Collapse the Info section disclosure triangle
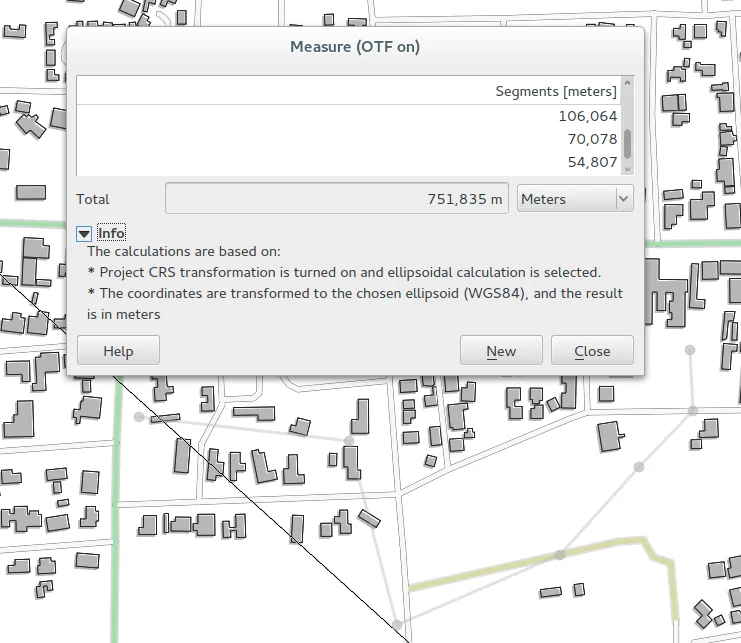The image size is (741, 643). tap(84, 233)
